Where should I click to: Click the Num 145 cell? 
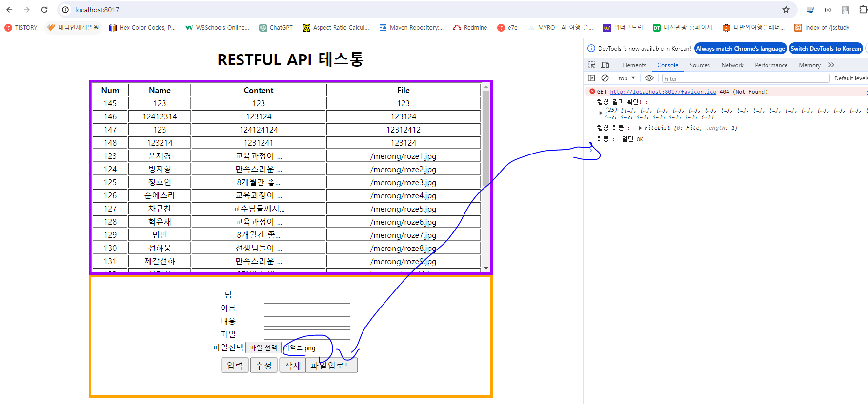pyautogui.click(x=110, y=103)
